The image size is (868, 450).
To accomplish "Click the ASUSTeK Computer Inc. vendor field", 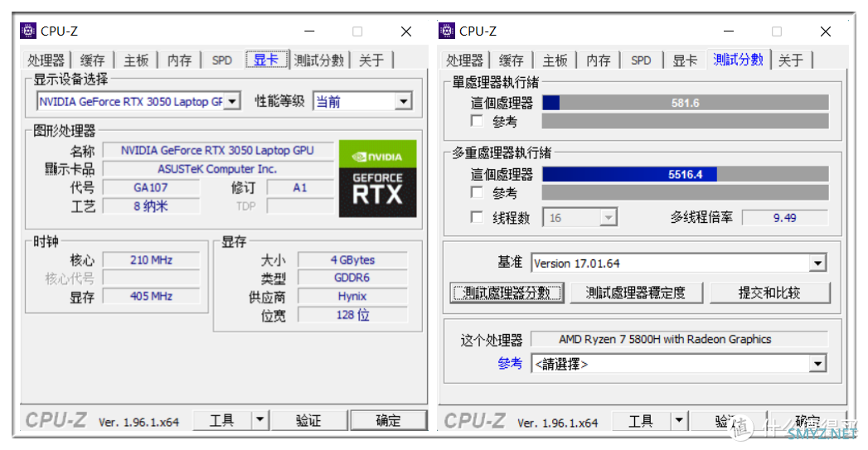I will click(x=217, y=169).
